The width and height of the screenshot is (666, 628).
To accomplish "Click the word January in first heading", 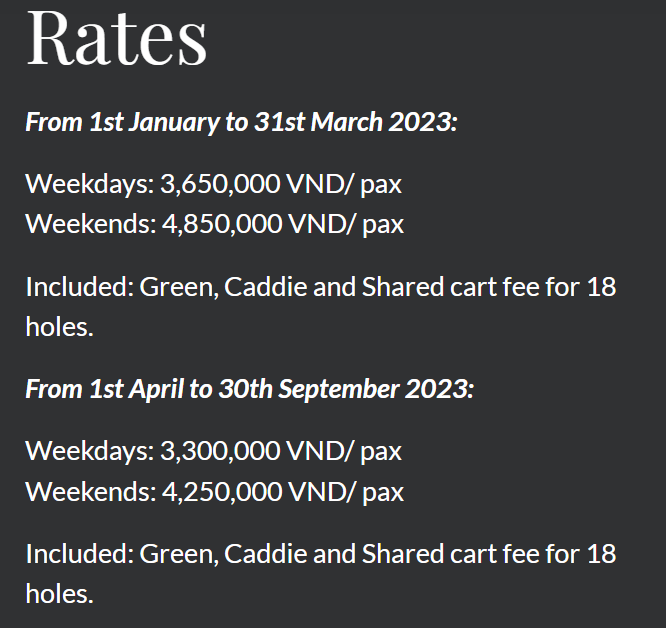I will tap(175, 123).
